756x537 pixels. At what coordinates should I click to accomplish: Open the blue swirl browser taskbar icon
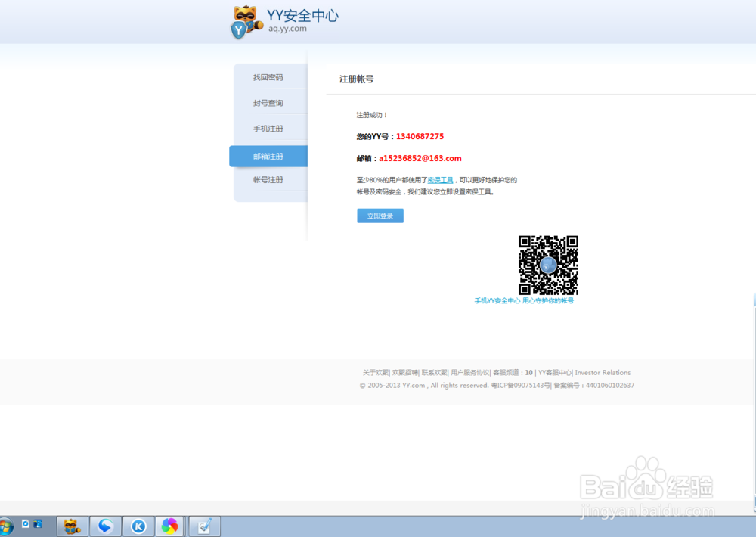coord(106,526)
